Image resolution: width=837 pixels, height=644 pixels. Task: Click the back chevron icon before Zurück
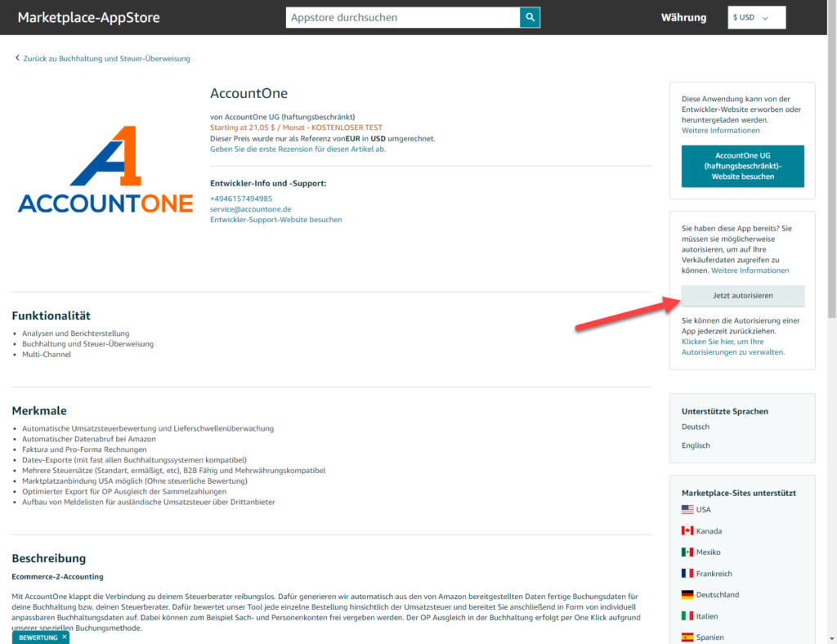tap(17, 58)
